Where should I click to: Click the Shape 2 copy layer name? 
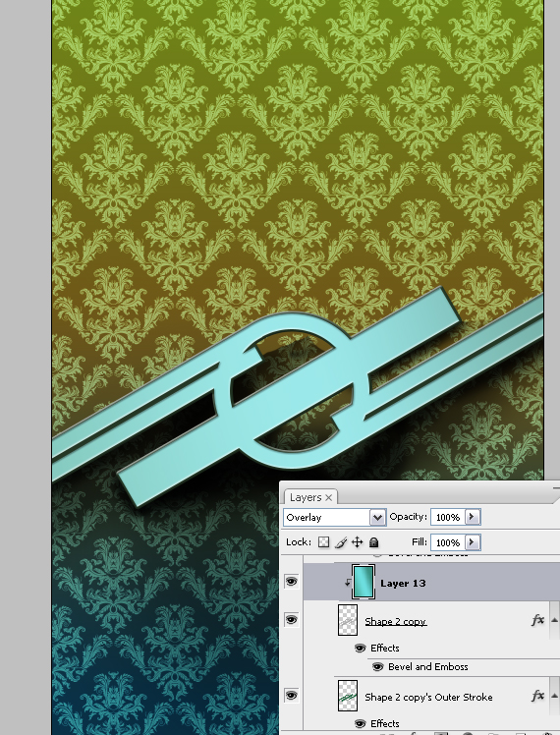[x=396, y=622]
